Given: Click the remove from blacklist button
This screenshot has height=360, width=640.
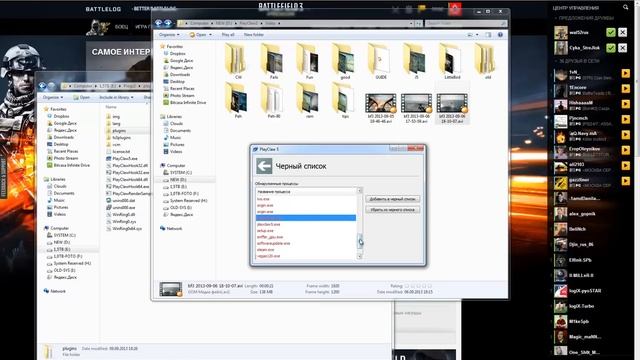Looking at the screenshot, I should (x=392, y=210).
